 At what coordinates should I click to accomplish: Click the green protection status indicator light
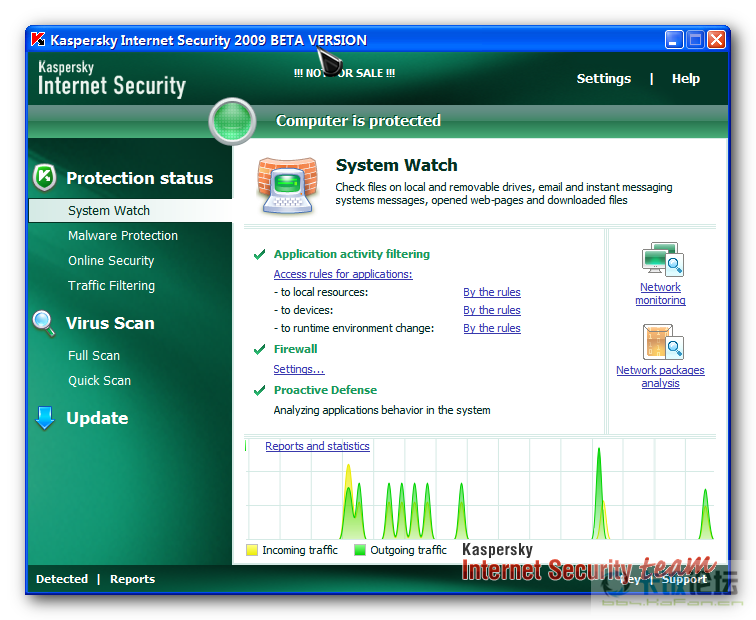232,121
